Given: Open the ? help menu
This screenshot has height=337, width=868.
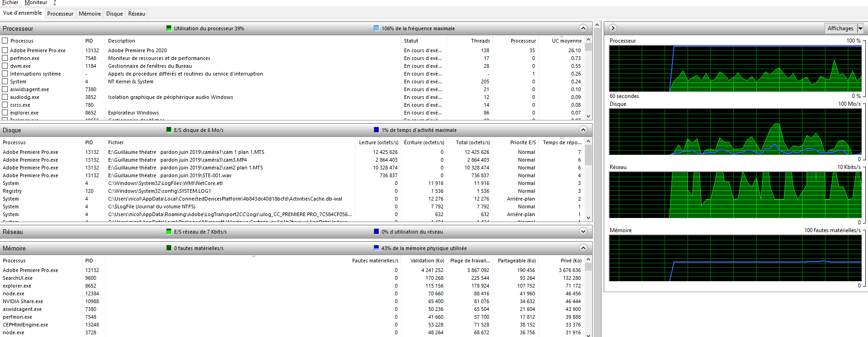Looking at the screenshot, I should click(55, 2).
